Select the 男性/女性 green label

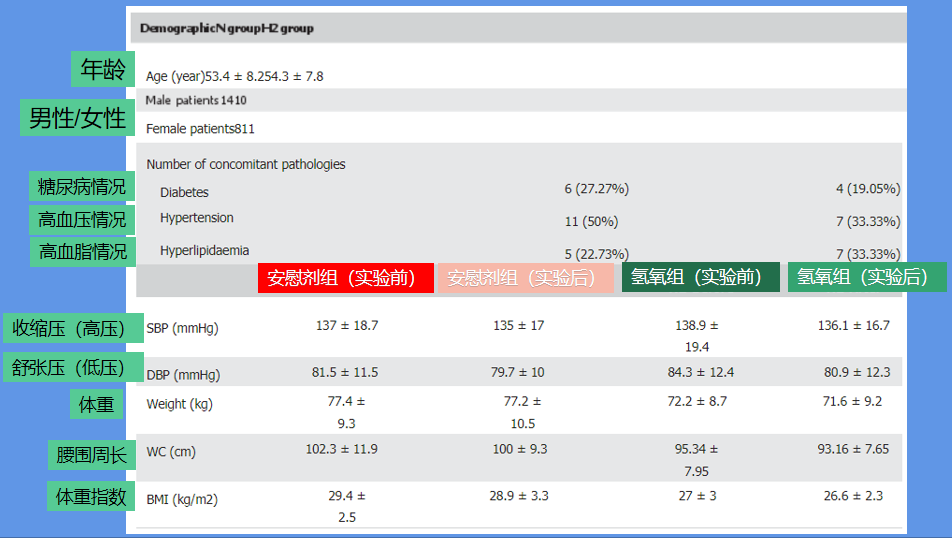tap(78, 119)
